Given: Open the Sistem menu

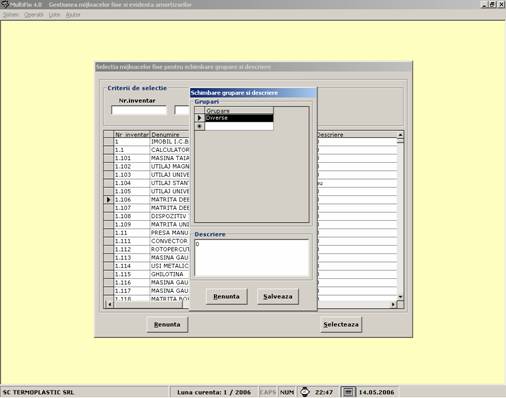Looking at the screenshot, I should point(11,15).
